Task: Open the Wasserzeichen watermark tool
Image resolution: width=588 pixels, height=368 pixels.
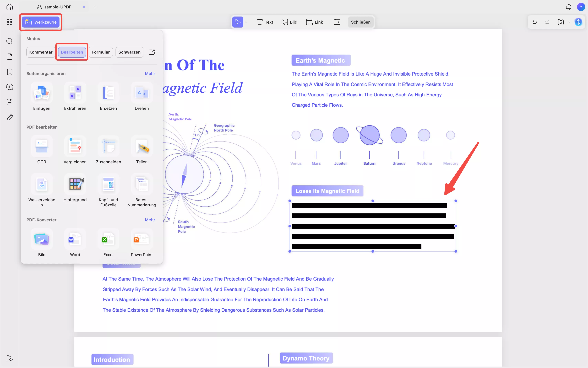Action: click(42, 184)
